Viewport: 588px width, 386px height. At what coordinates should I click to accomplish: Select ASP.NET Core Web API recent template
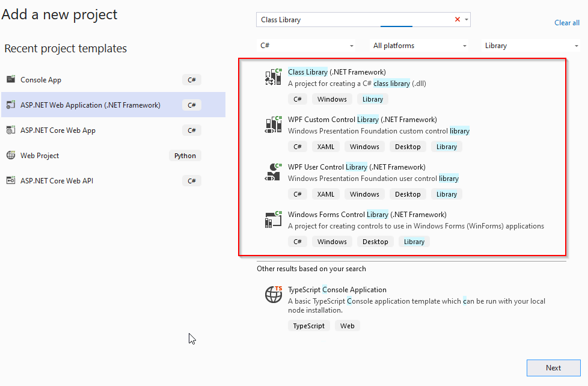pos(113,180)
